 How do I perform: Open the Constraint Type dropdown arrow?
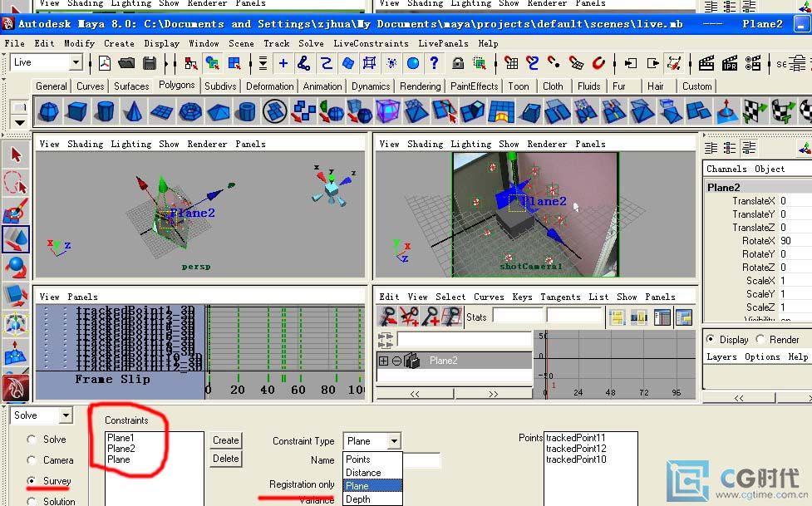(x=394, y=441)
